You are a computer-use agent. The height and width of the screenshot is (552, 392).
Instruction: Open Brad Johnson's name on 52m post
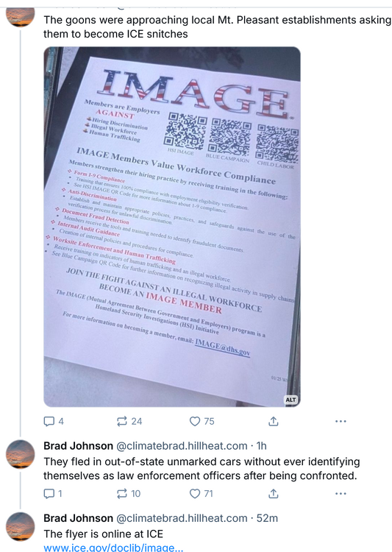78,518
